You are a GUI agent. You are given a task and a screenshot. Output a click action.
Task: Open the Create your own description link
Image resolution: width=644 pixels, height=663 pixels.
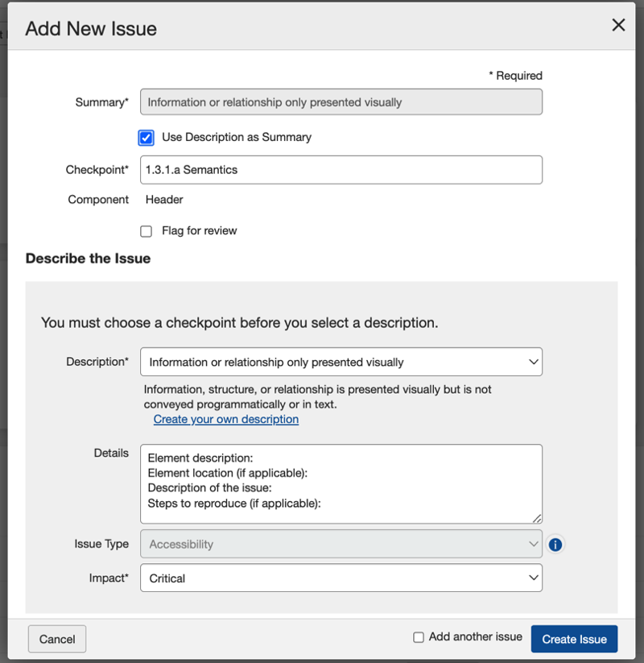225,419
